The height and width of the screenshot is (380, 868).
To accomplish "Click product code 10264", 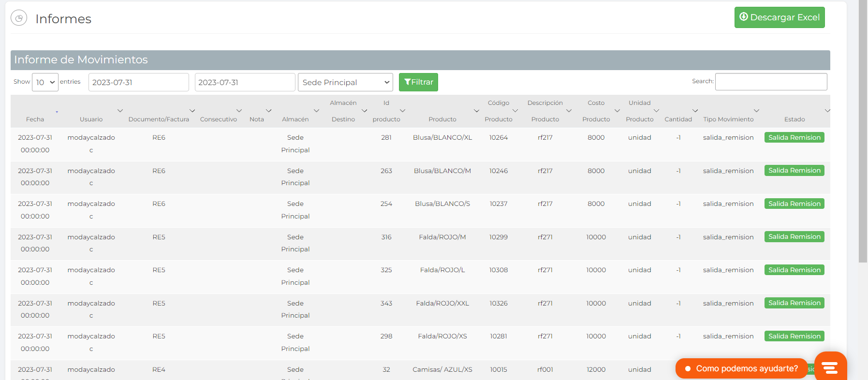I will [499, 138].
